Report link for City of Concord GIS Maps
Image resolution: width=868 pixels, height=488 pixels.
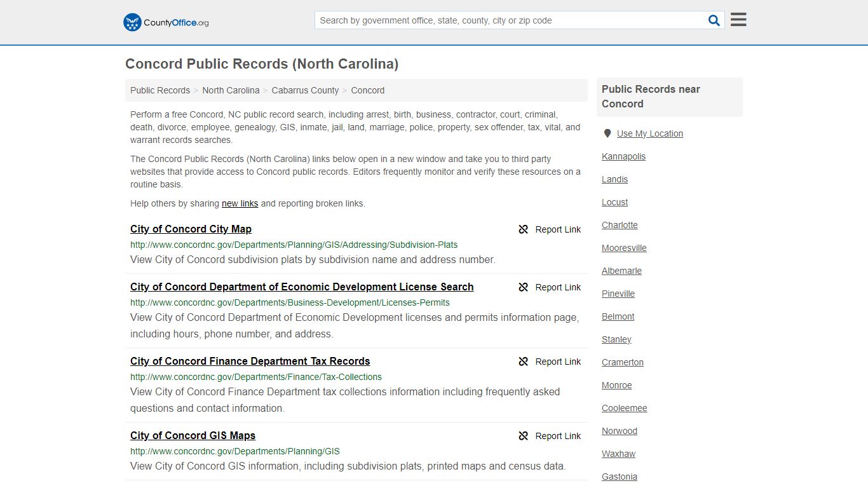click(x=558, y=436)
